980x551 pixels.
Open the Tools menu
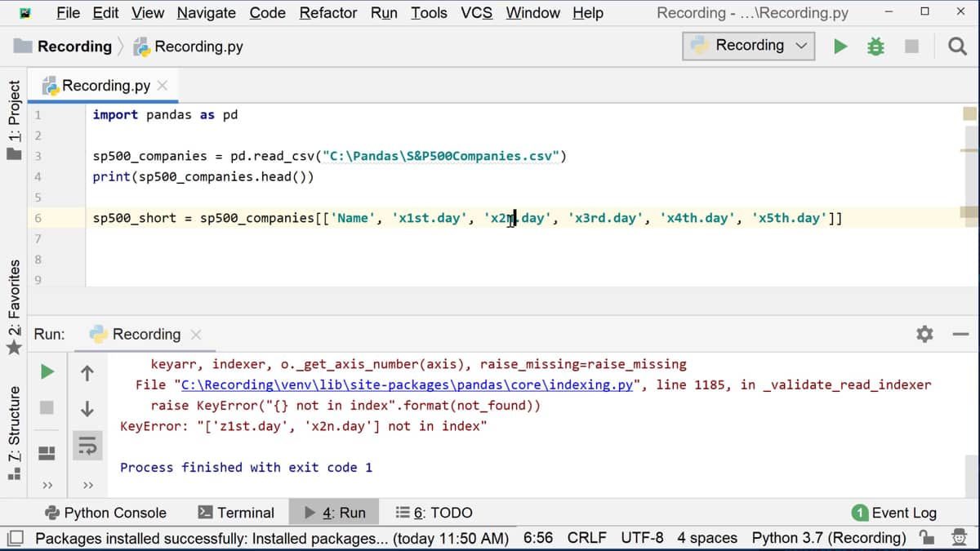click(x=429, y=13)
